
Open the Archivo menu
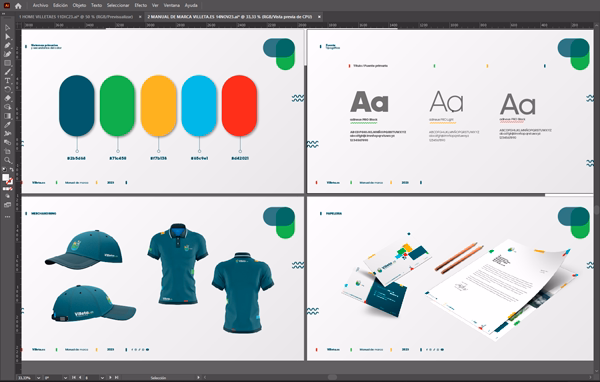pyautogui.click(x=40, y=5)
